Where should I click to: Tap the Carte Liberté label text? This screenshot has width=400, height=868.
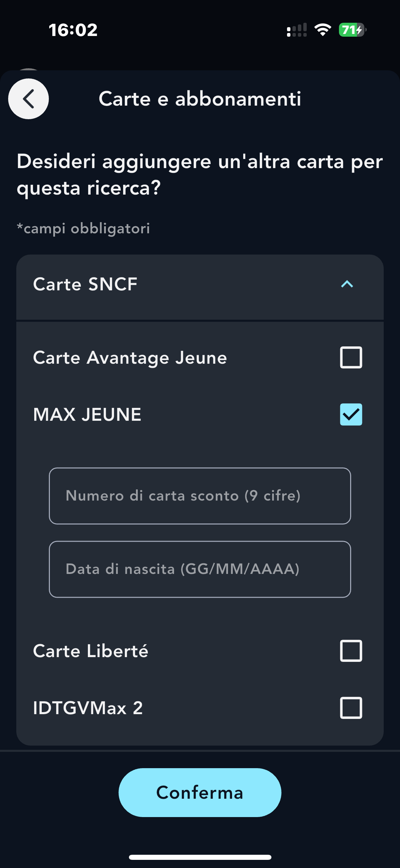coord(91,651)
